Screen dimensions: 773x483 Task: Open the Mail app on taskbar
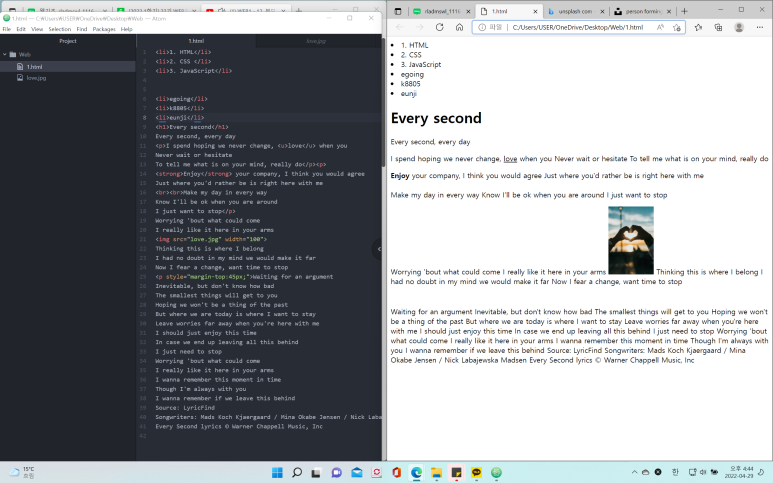356,473
